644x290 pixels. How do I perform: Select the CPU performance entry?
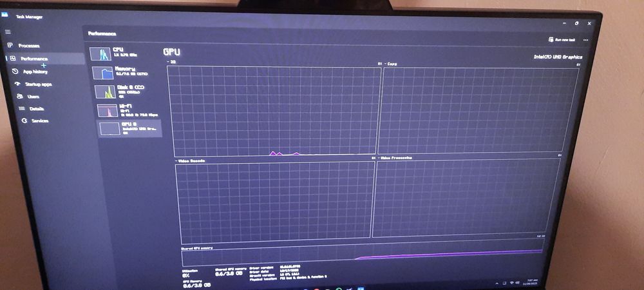[123, 53]
